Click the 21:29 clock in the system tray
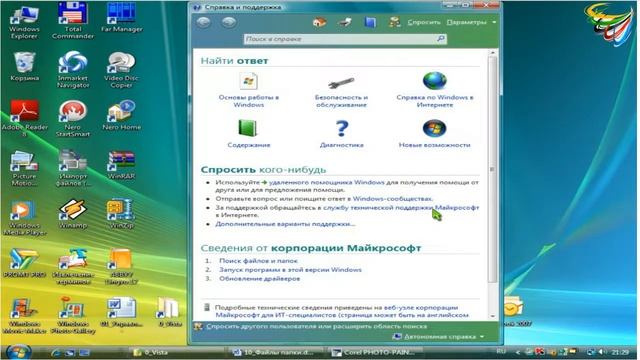Screen dimensions: 640x360 click(620, 351)
